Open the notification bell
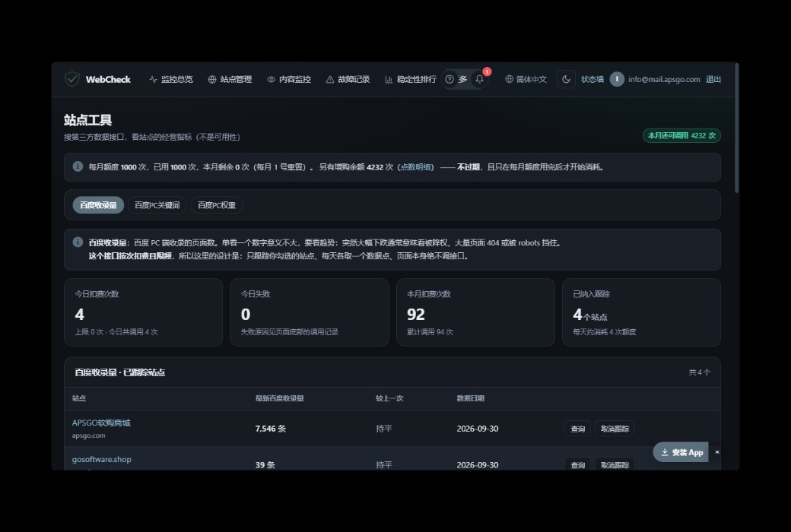The width and height of the screenshot is (791, 532). pos(480,79)
